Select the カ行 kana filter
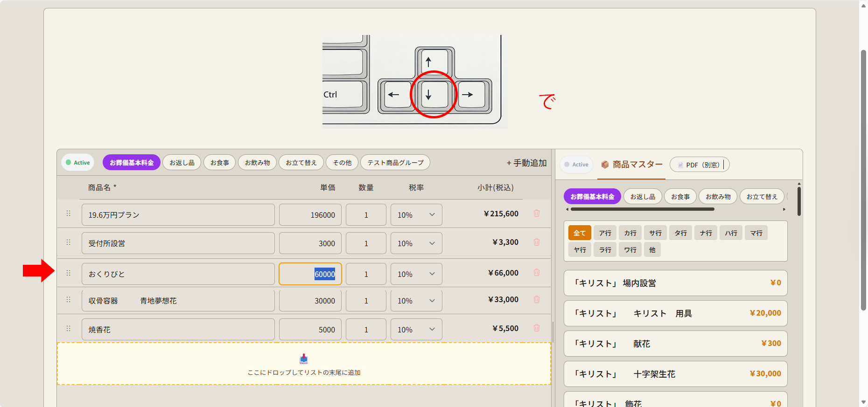 (630, 233)
